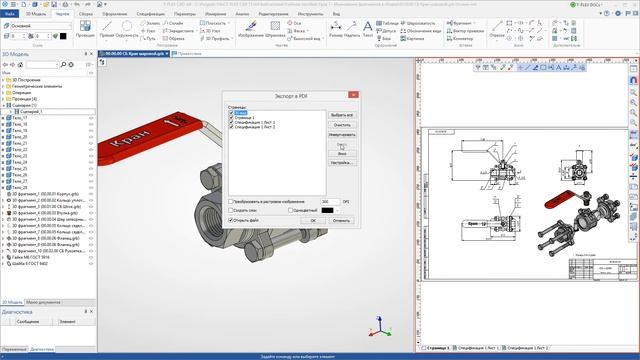The height and width of the screenshot is (360, 640).
Task: Click the Картинка picture tool
Action: click(412, 38)
